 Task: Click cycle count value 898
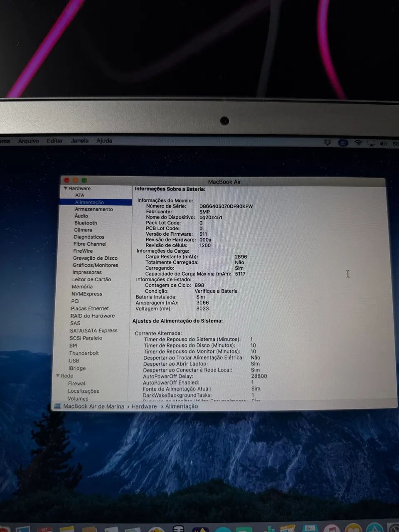[x=199, y=286]
